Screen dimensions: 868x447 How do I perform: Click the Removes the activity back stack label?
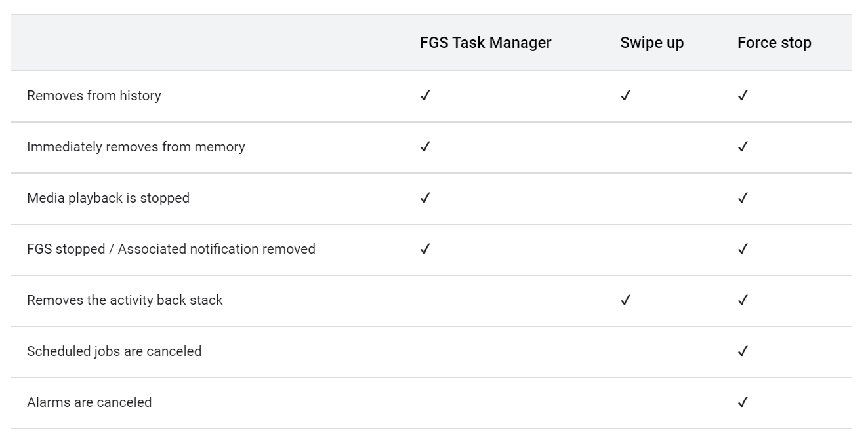pyautogui.click(x=125, y=300)
